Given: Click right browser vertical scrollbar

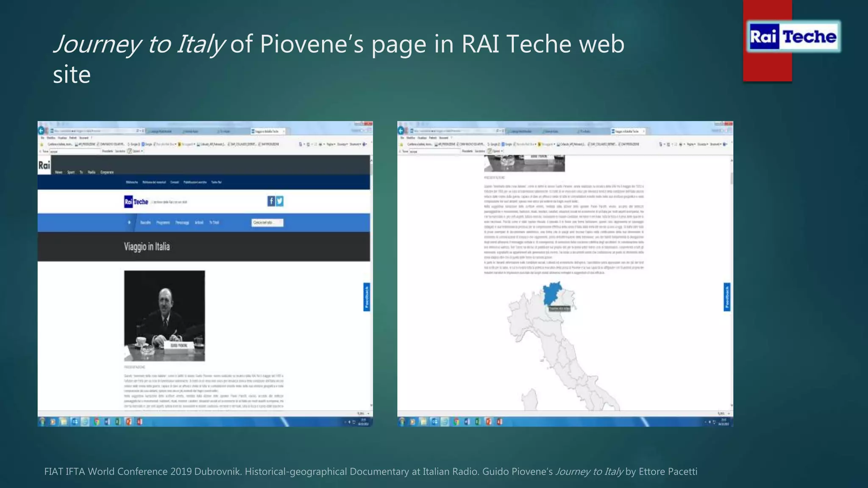Looking at the screenshot, I should [732, 283].
